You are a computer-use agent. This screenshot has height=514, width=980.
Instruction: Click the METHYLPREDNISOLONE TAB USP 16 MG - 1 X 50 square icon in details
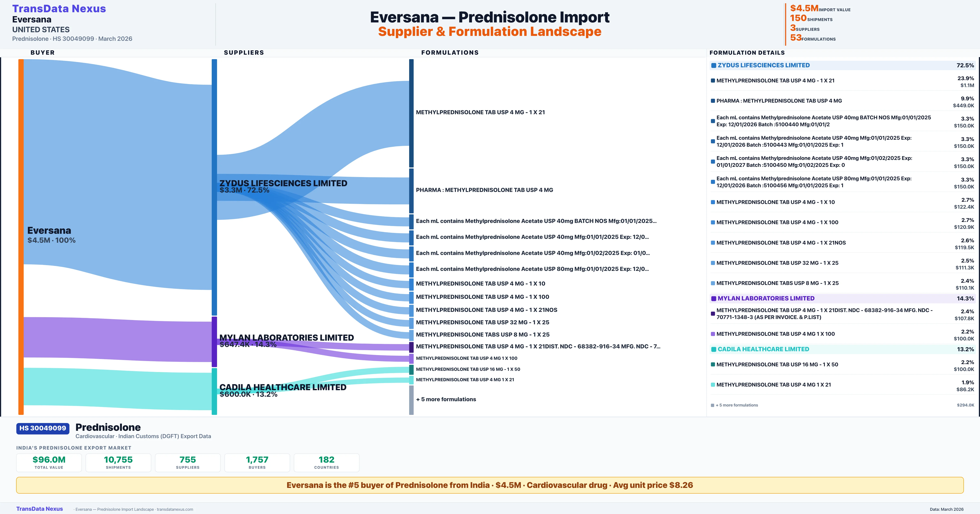(713, 364)
